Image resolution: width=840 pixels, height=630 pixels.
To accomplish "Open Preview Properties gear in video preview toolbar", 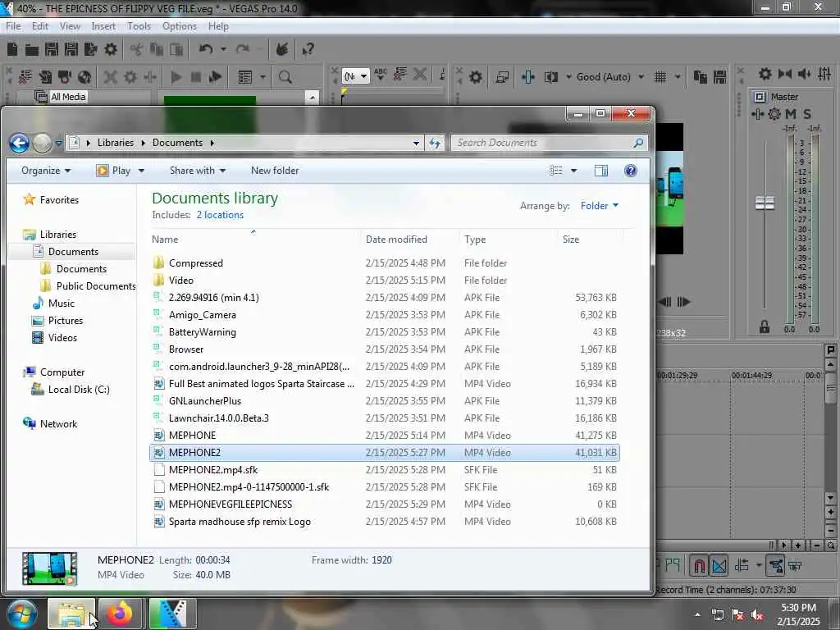I will click(x=475, y=77).
